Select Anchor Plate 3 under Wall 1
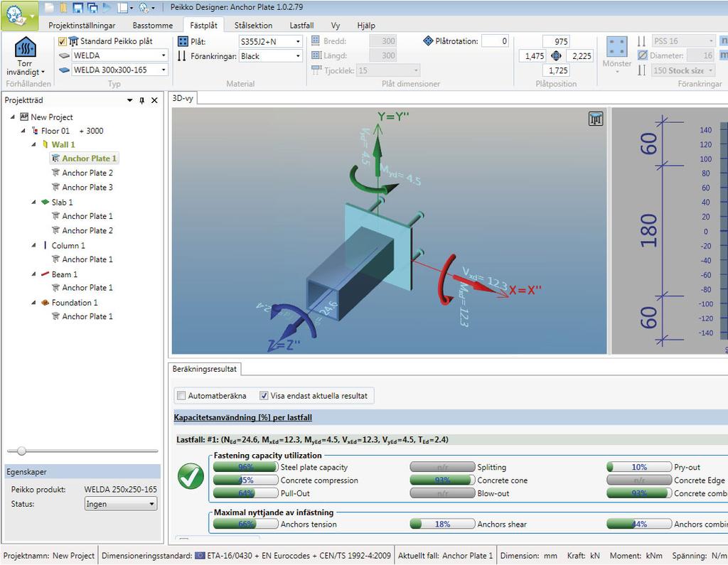Screen dimensions: 728x565 tap(87, 187)
